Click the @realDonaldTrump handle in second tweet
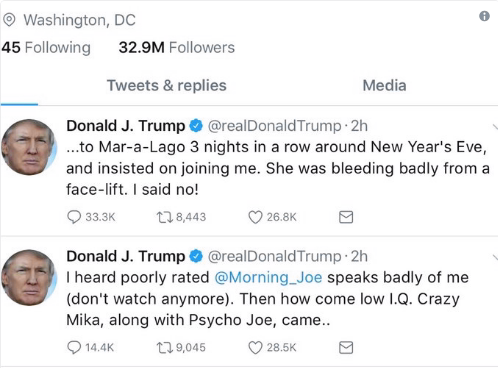Screen dimensions: 498x368 275,256
